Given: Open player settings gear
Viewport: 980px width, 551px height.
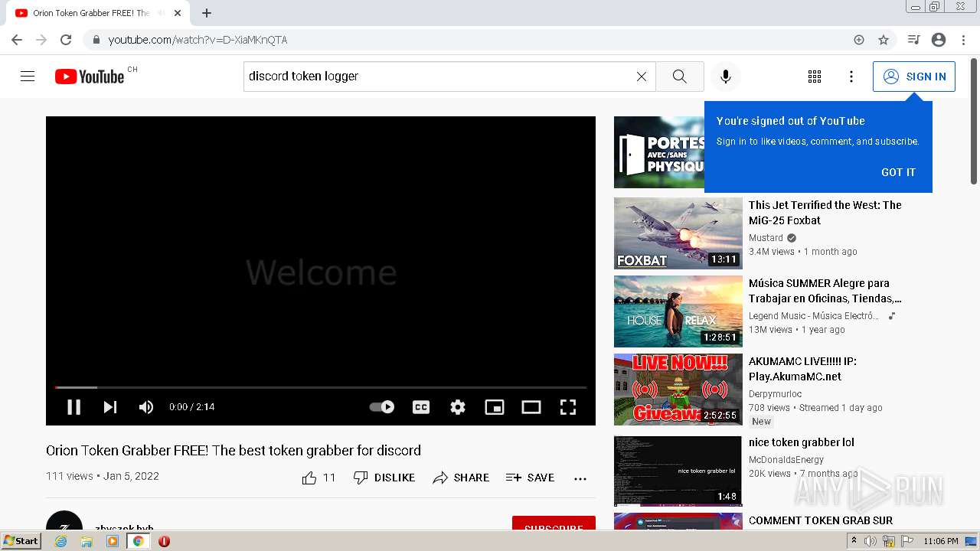Looking at the screenshot, I should tap(458, 407).
